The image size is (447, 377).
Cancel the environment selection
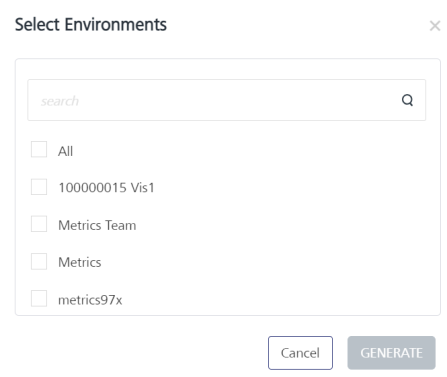click(300, 353)
